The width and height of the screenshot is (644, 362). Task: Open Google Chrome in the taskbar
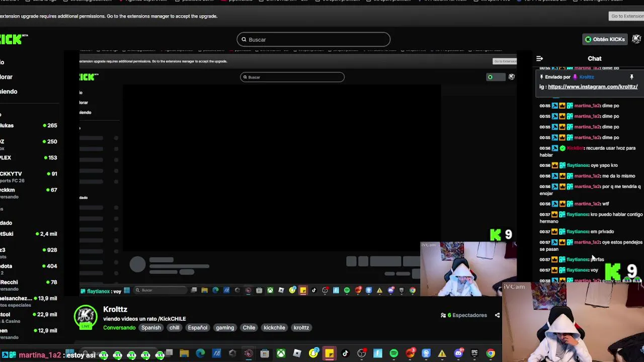click(491, 353)
